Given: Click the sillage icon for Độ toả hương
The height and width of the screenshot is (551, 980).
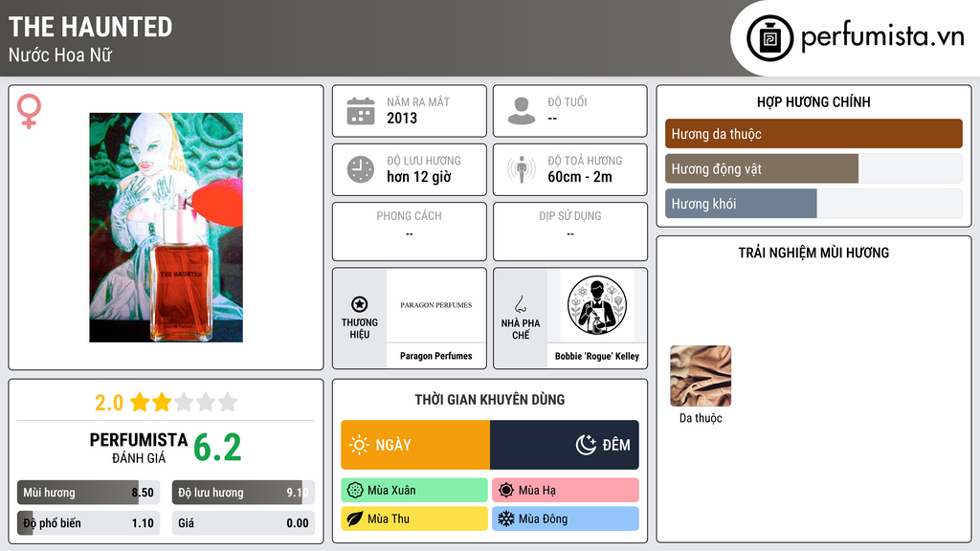Looking at the screenshot, I should pyautogui.click(x=522, y=169).
